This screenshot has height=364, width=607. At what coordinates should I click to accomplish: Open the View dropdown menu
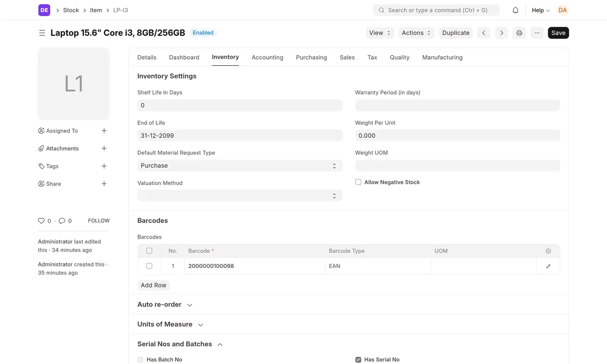tap(380, 33)
